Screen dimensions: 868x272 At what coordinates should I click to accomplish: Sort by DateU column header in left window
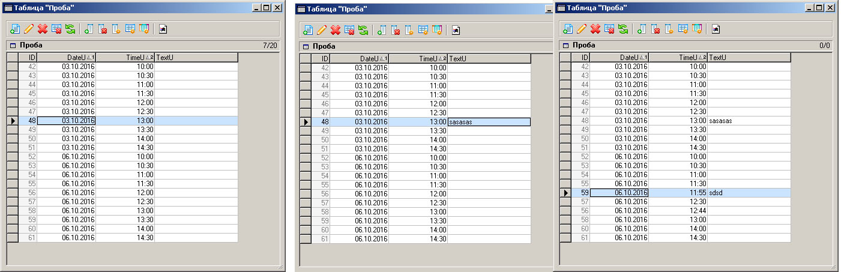coord(66,57)
